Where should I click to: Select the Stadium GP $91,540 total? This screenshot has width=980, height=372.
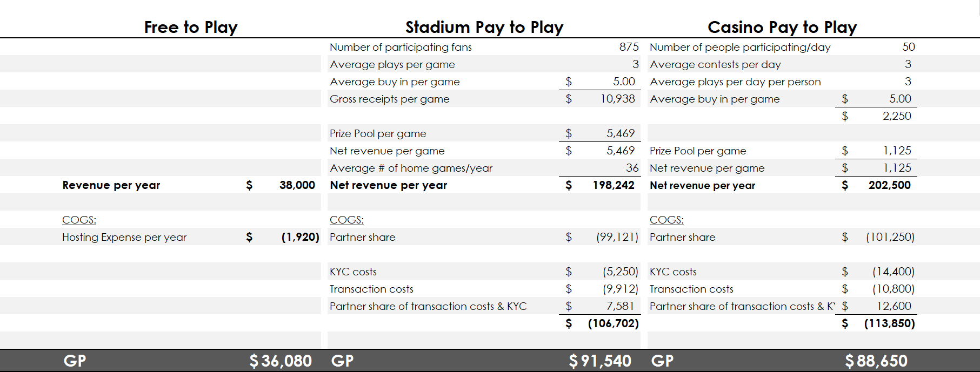(600, 361)
